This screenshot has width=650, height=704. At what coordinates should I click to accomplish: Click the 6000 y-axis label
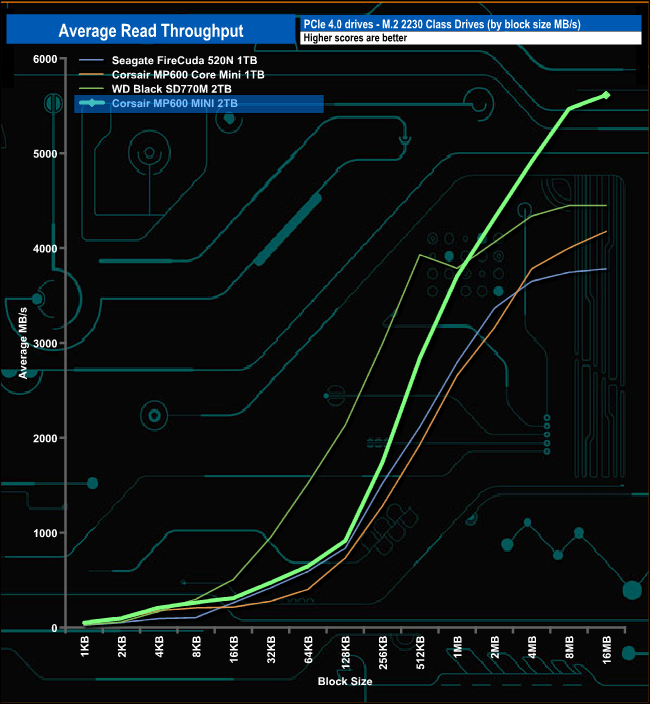(45, 59)
